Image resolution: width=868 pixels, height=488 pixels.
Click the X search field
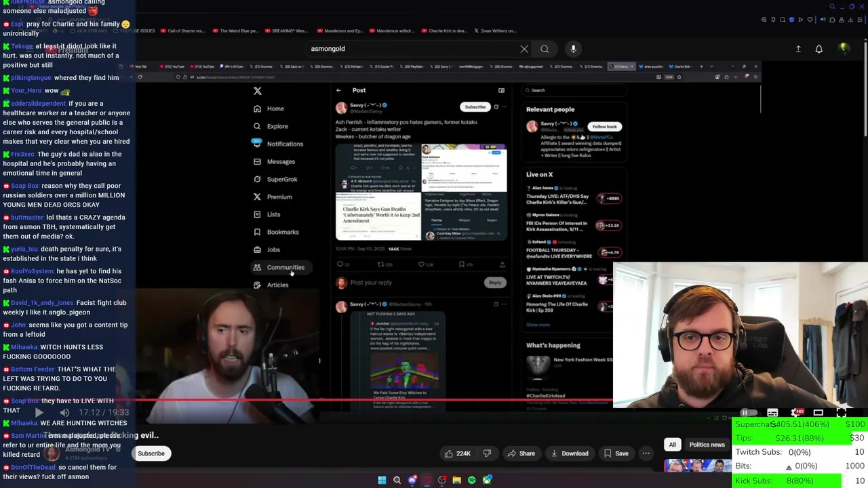coord(573,90)
